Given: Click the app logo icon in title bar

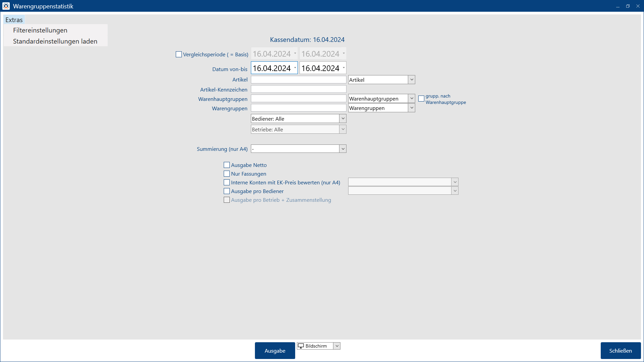Looking at the screenshot, I should 6,6.
